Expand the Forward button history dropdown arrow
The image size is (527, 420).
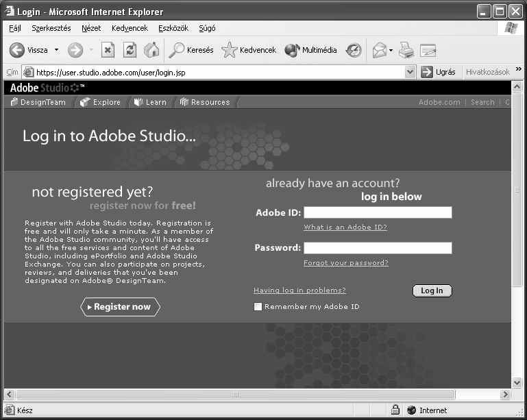[x=91, y=50]
